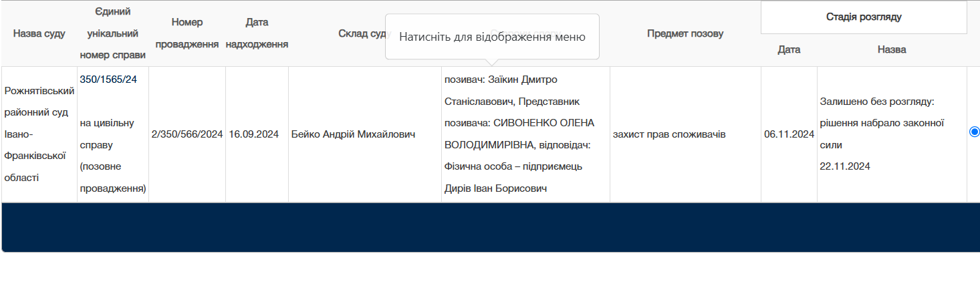Click the stage date 06.11.2024
Screen dimensions: 980x296
789,134
